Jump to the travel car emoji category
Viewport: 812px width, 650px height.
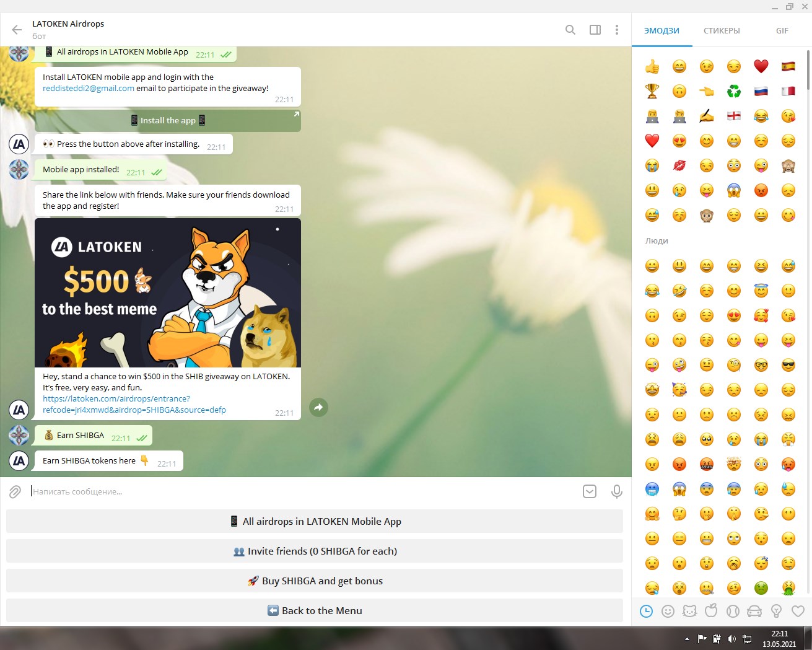point(754,612)
